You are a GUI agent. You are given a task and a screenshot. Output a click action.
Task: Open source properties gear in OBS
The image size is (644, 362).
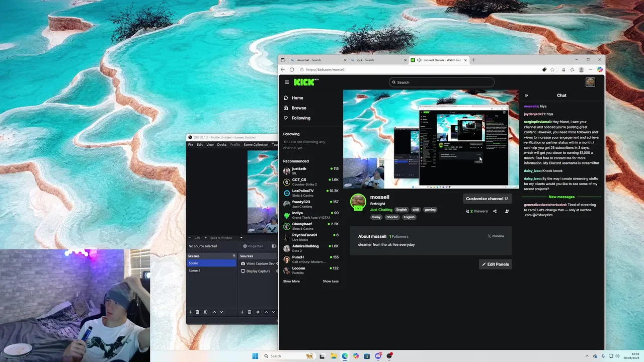[x=258, y=312]
